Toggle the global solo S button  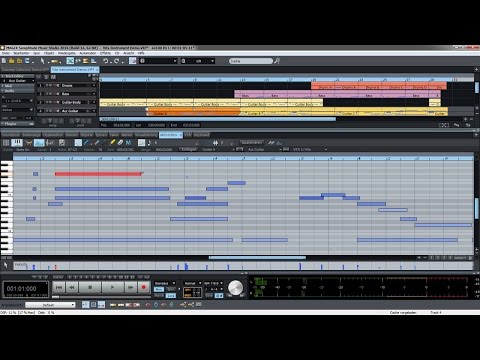pyautogui.click(x=46, y=77)
